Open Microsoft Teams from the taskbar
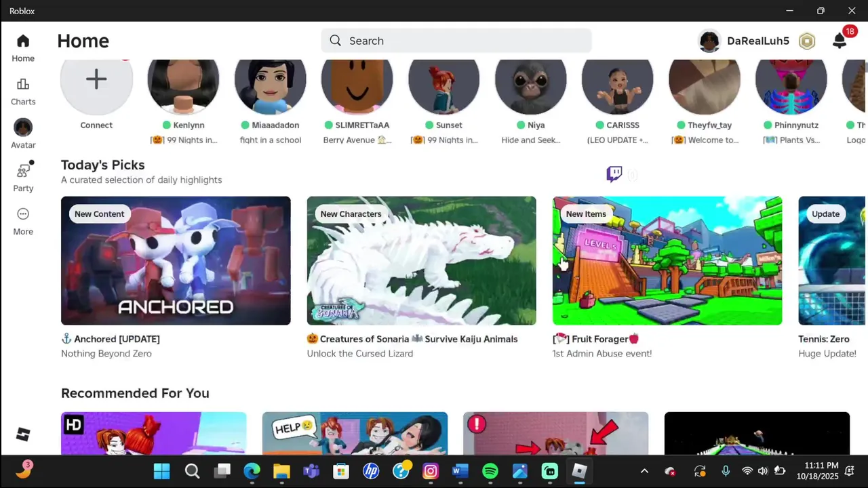 [311, 471]
